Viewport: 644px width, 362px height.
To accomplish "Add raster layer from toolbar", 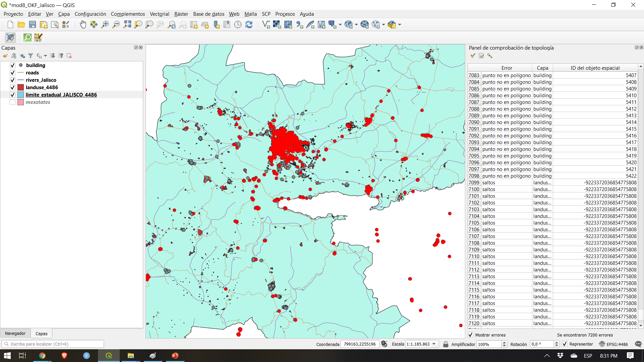I will point(277,24).
